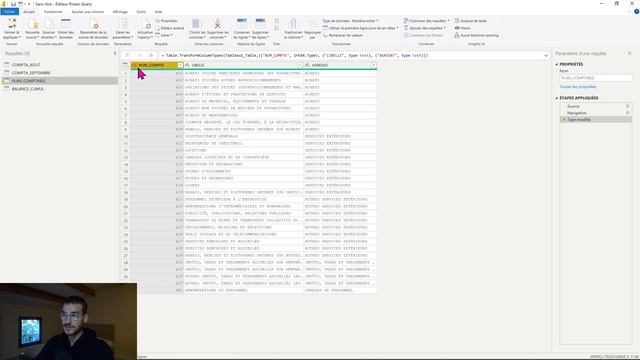640x360 pixels.
Task: Switch to Ajouter une colonne tab
Action: [87, 12]
